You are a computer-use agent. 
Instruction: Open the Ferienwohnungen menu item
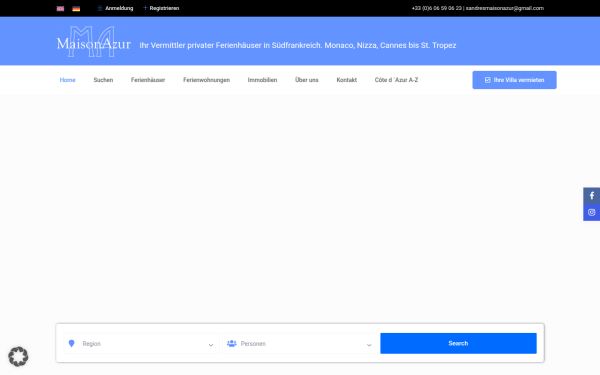click(206, 80)
